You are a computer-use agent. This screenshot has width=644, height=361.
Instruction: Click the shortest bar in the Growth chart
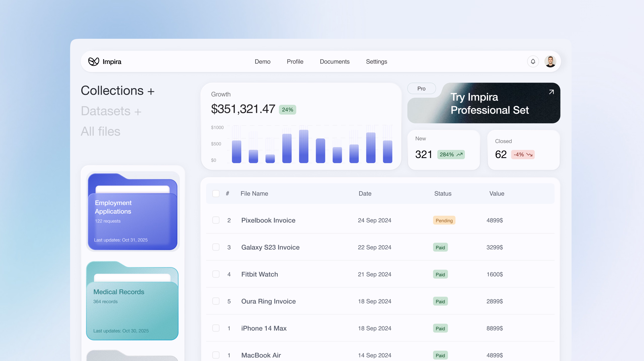(270, 159)
